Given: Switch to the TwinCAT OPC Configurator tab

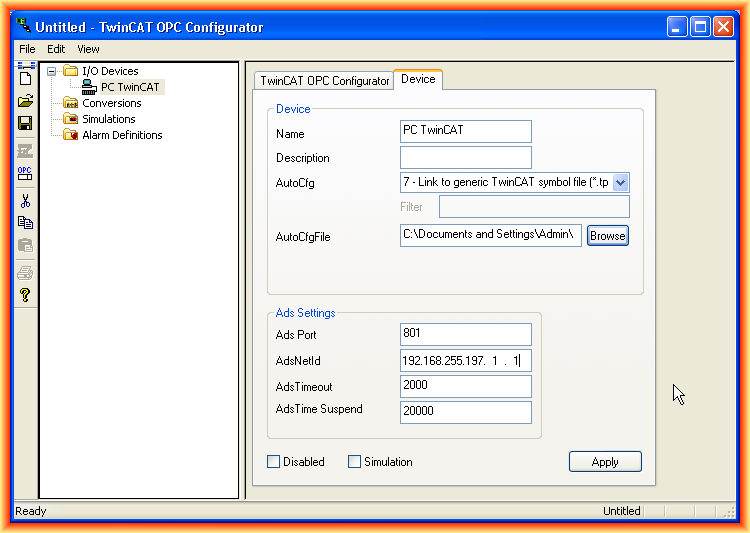Looking at the screenshot, I should [x=324, y=81].
